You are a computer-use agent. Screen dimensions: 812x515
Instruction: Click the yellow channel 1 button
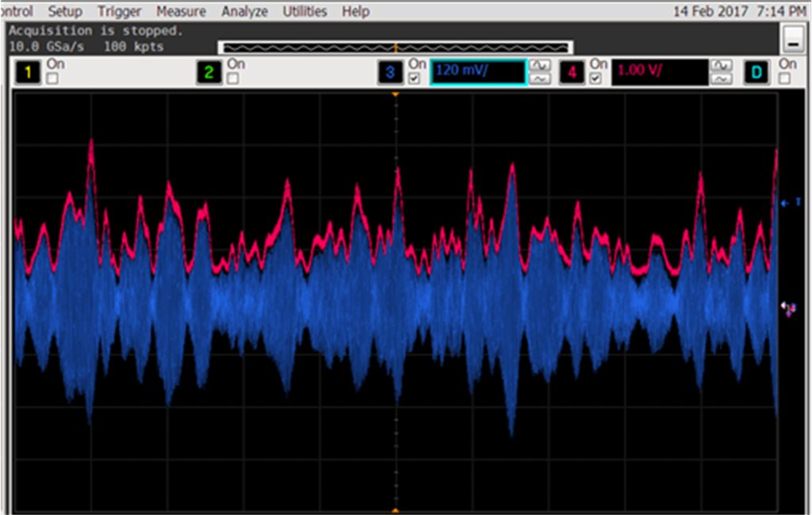pos(28,71)
